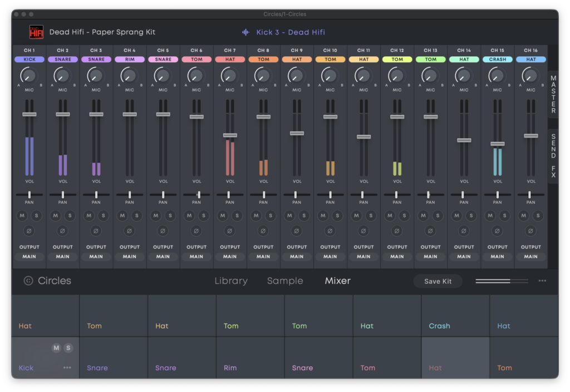
Task: Invert phase on CH 7
Action: 230,231
